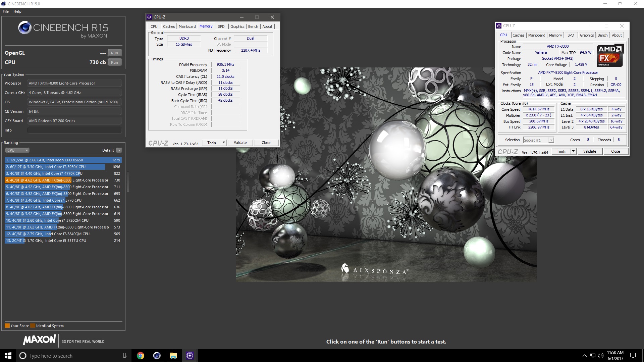Run the OpenGL benchmark test
This screenshot has width=644, height=363.
(114, 53)
